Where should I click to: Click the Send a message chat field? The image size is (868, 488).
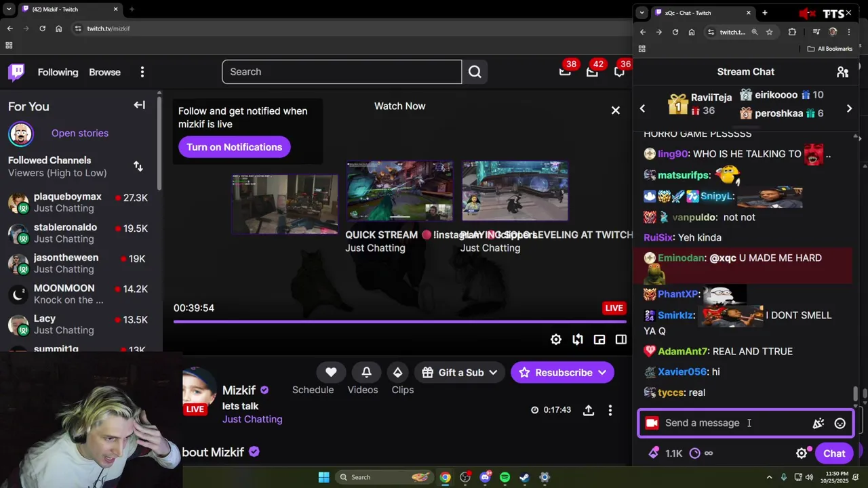736,423
